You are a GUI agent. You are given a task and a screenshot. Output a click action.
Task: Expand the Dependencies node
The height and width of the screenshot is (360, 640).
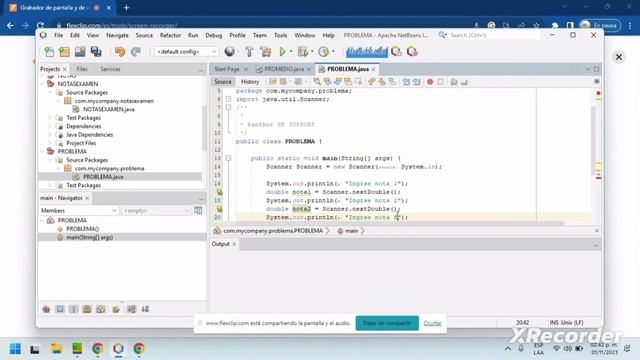tap(51, 126)
